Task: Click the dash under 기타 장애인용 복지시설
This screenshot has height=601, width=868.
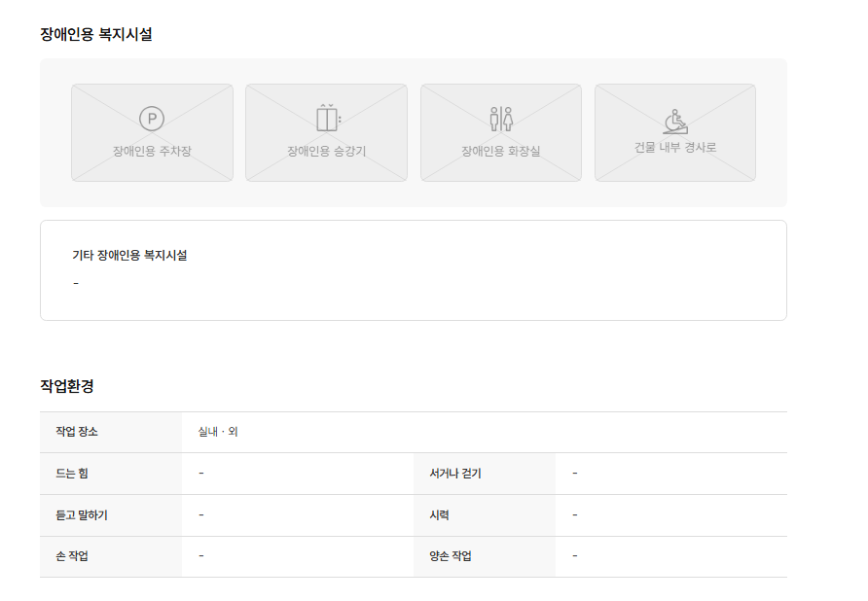Action: pyautogui.click(x=76, y=283)
